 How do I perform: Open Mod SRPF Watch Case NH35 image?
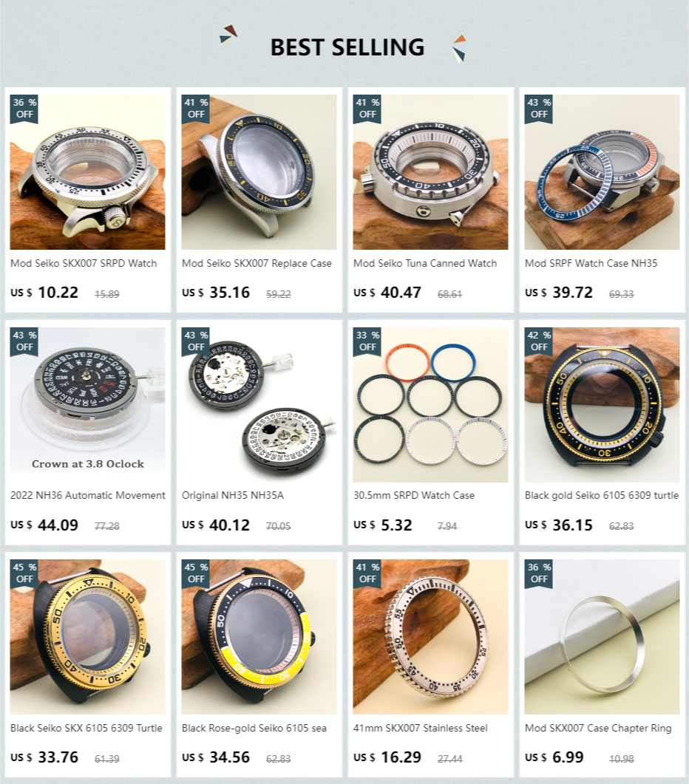(602, 172)
